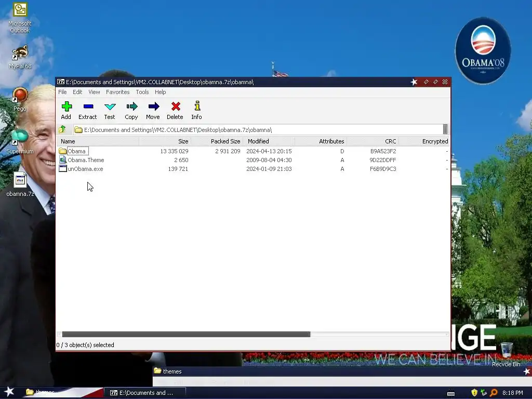Click the 2024-01-09 21:03 modified date

click(x=269, y=169)
